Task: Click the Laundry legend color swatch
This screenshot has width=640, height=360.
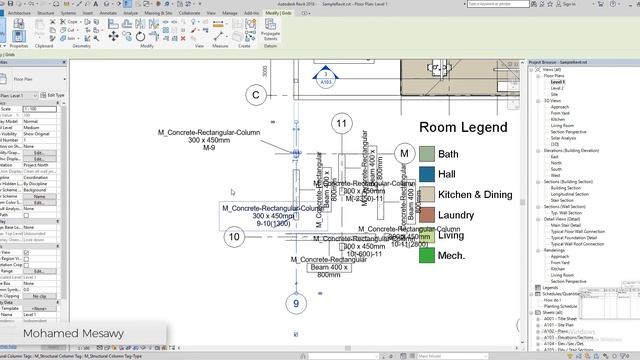Action: 427,215
